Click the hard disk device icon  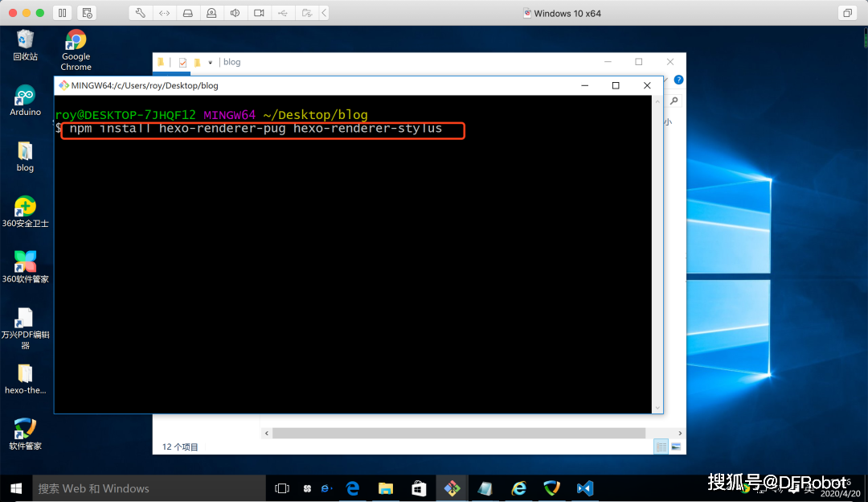click(188, 13)
